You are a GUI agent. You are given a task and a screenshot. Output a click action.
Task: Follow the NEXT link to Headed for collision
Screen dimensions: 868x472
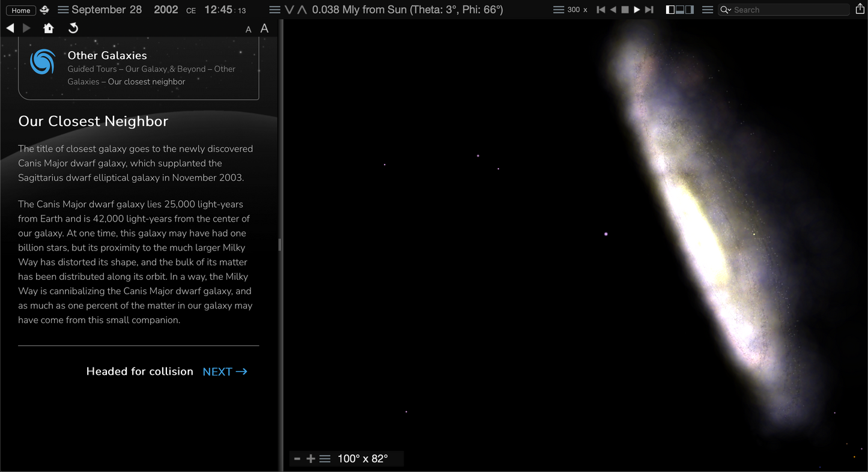click(x=225, y=372)
